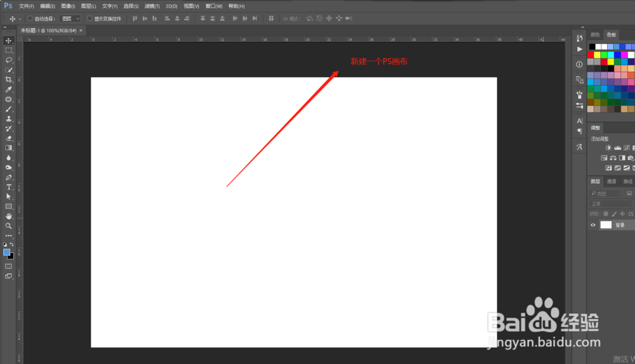
Task: Toggle lock position icon
Action: tap(622, 214)
